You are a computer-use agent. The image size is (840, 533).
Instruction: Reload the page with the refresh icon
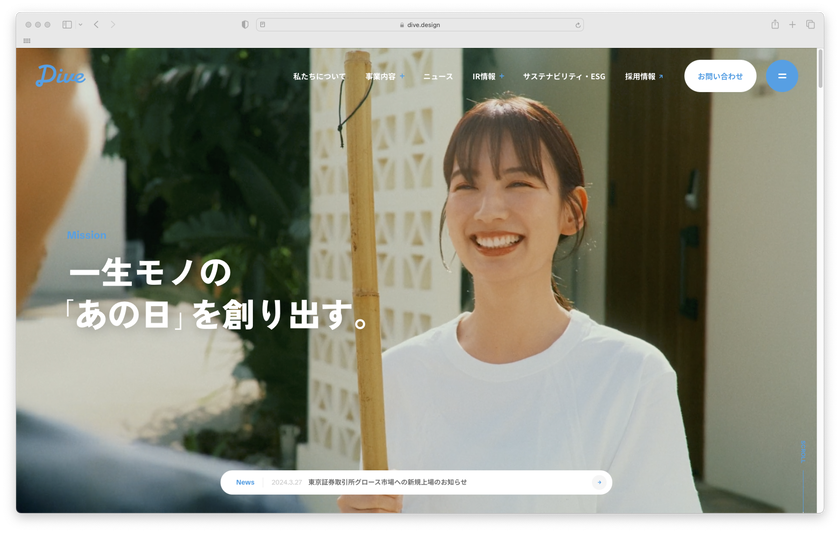pos(578,25)
